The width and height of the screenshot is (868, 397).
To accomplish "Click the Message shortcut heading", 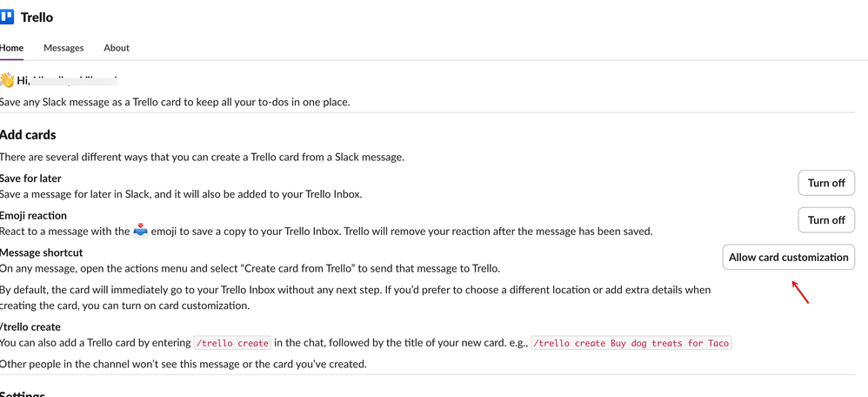I will (41, 252).
